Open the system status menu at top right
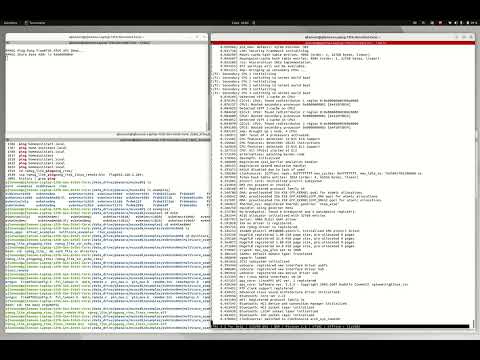Viewport: 480px width, 360px height. point(463,23)
